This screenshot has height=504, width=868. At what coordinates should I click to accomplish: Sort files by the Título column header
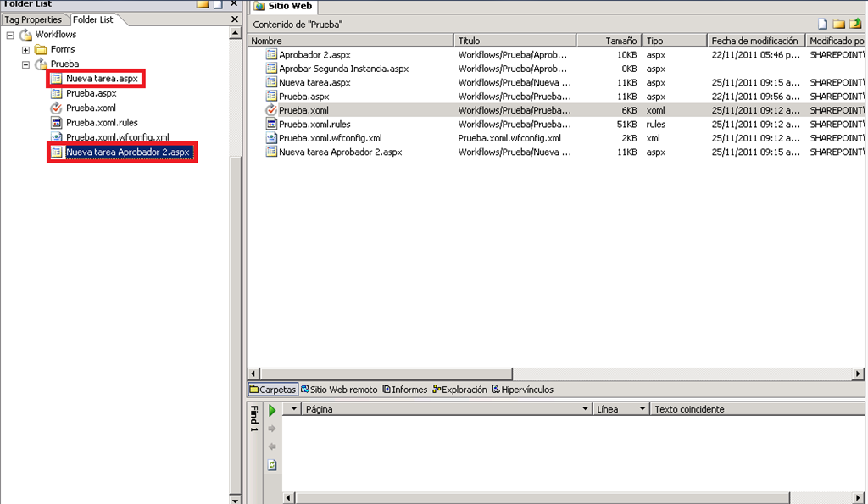[x=515, y=41]
